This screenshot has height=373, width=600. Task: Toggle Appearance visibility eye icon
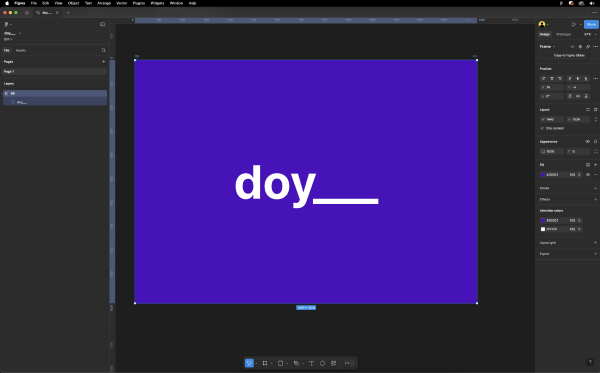(x=588, y=142)
